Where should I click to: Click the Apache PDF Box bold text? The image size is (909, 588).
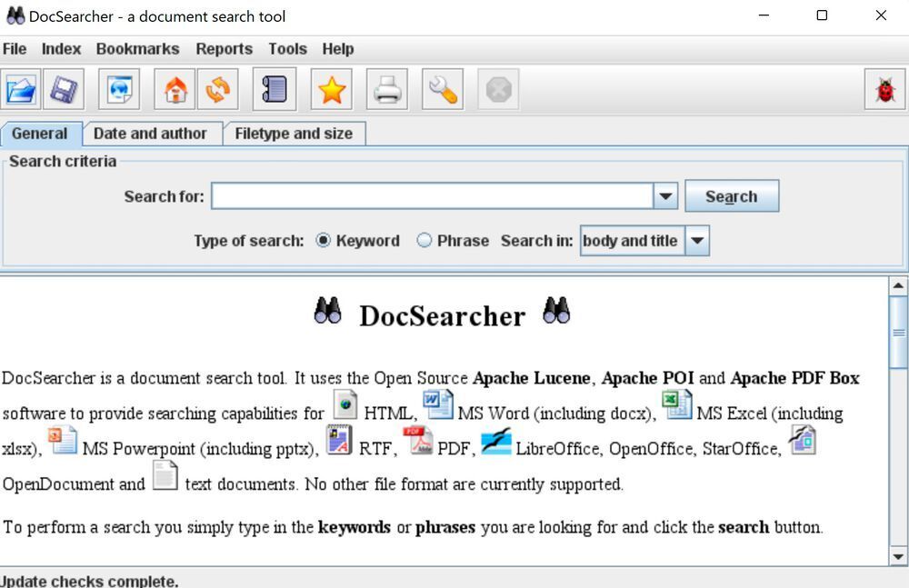coord(794,378)
